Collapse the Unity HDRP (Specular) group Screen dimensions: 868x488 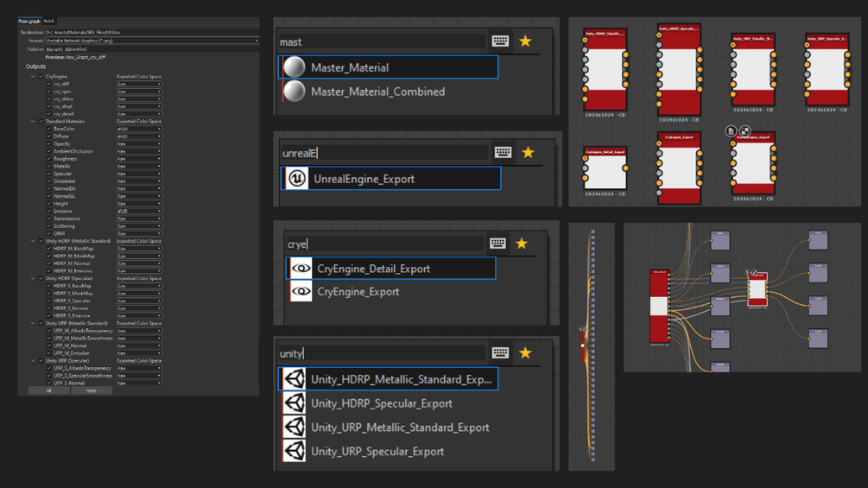pyautogui.click(x=33, y=278)
